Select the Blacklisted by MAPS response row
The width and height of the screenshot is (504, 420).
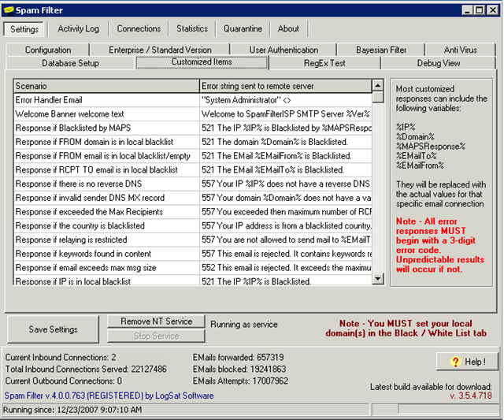click(x=106, y=128)
